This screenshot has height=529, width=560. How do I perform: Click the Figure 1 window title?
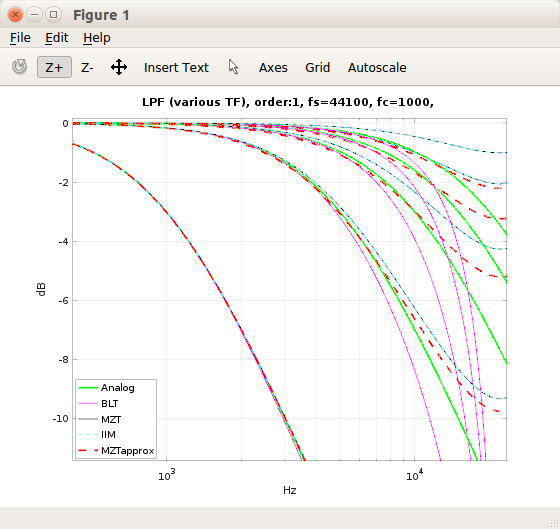(x=101, y=15)
